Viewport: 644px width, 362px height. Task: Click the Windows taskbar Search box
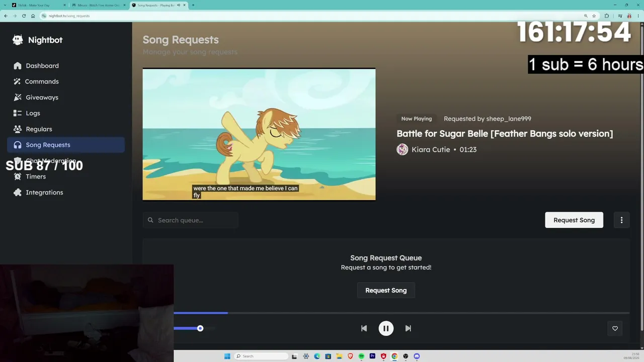[261, 356]
